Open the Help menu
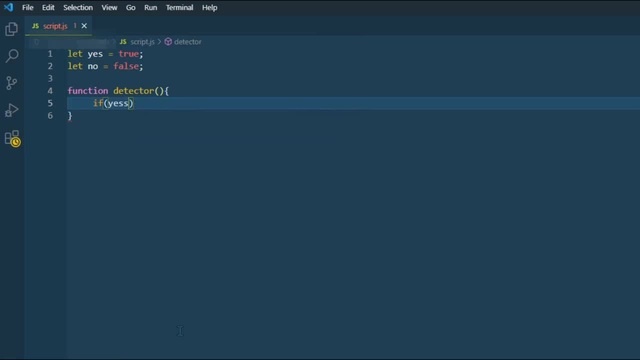 209,7
